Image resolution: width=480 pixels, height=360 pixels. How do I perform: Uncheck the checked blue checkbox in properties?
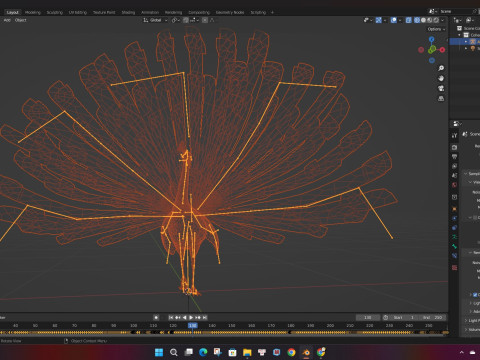(475, 295)
